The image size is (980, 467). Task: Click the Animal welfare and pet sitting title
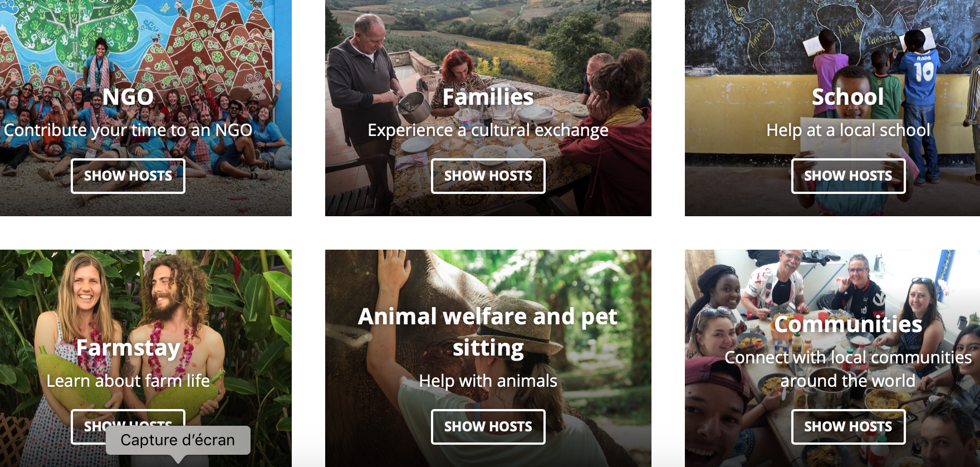click(x=488, y=332)
